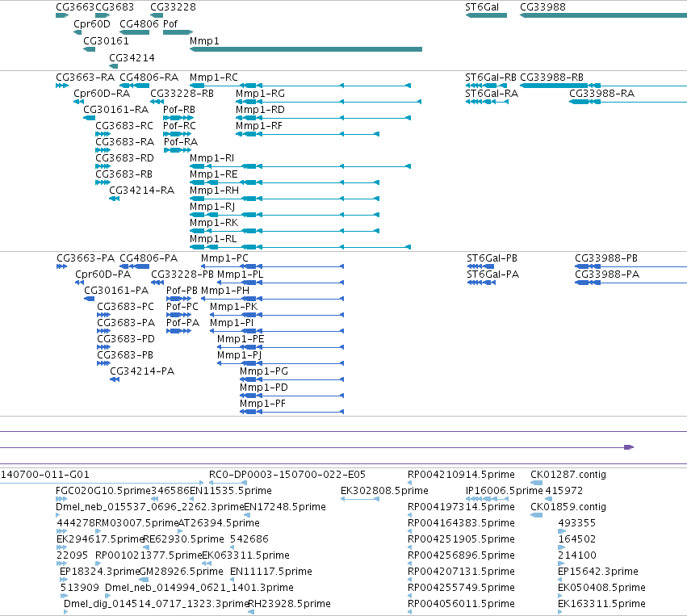Click the Mmp1-PF protein label

pos(262,404)
